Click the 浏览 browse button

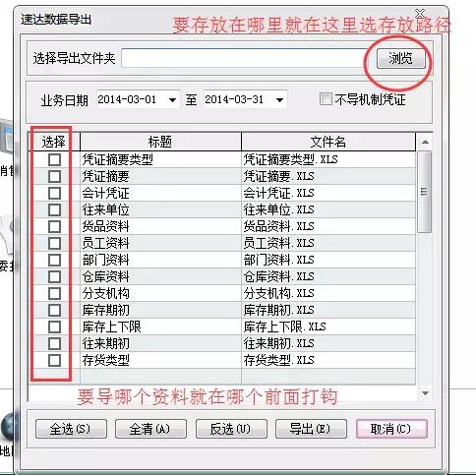click(x=400, y=58)
